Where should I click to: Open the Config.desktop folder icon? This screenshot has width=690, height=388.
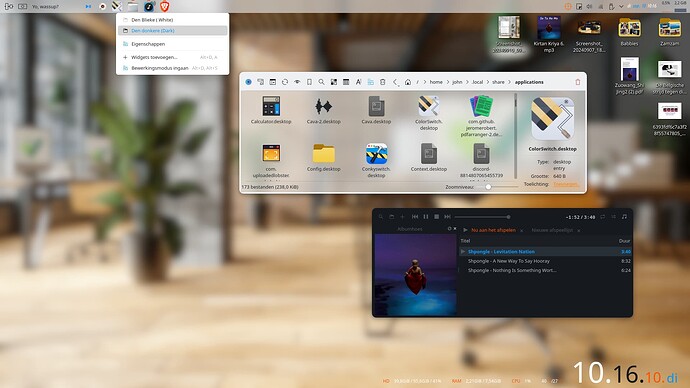(x=324, y=154)
